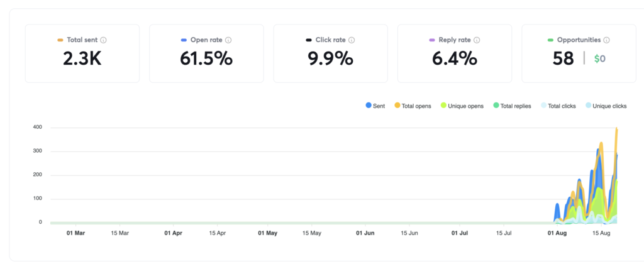The height and width of the screenshot is (264, 644).
Task: Click the Opportunities info icon
Action: click(x=607, y=40)
